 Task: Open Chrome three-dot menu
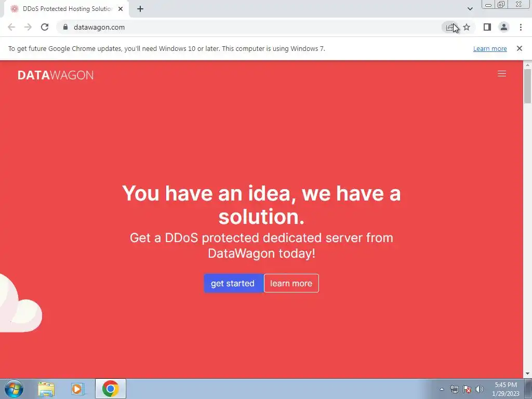coord(521,27)
